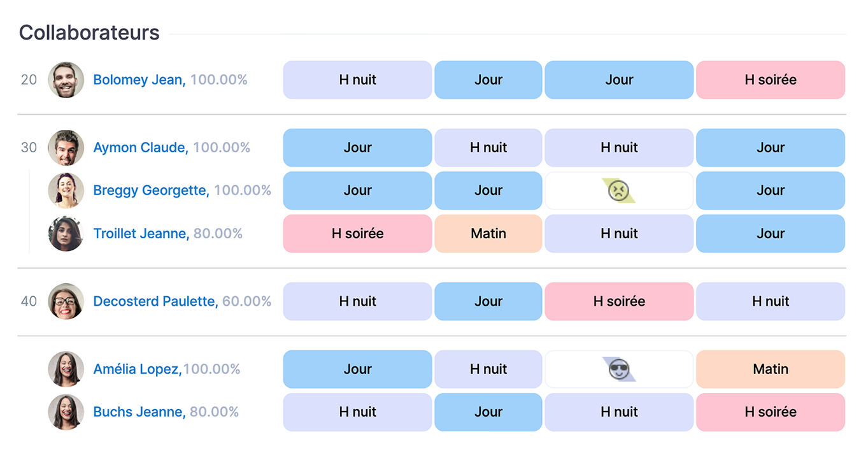The width and height of the screenshot is (868, 451).
Task: Click the angry face emoji in Breggy Georgette's row
Action: tap(618, 190)
